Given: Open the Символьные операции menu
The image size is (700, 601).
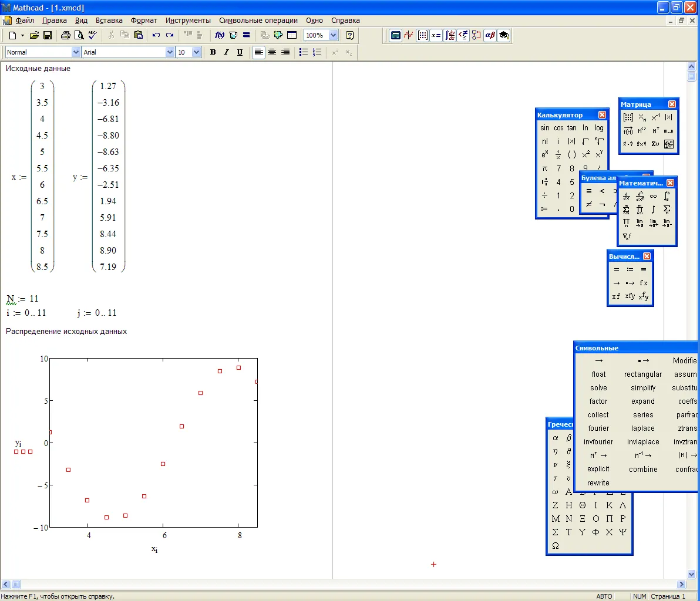Looking at the screenshot, I should point(258,20).
